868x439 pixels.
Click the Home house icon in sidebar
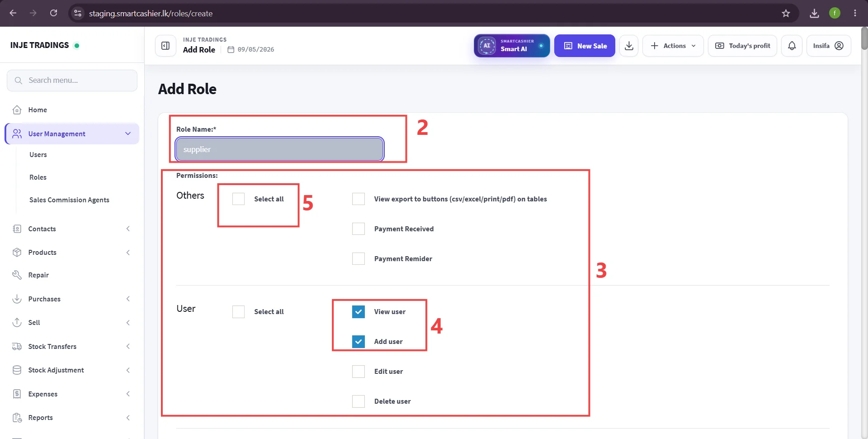coord(17,110)
